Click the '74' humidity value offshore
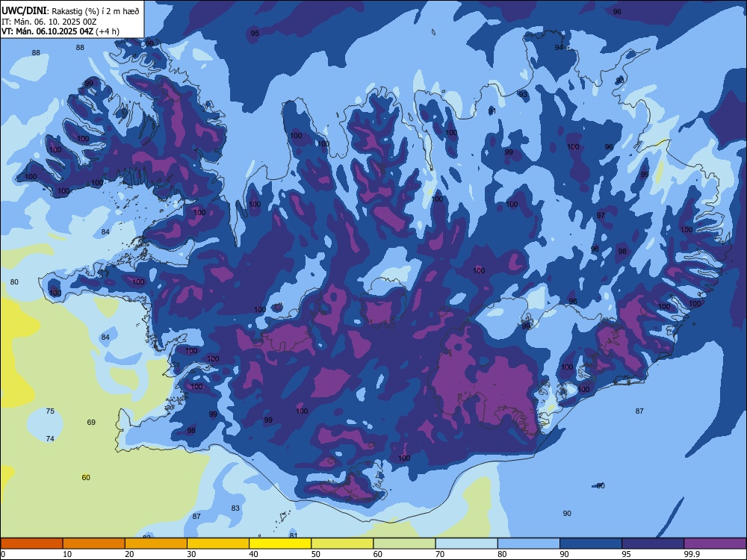This screenshot has width=747, height=560. pos(50,439)
